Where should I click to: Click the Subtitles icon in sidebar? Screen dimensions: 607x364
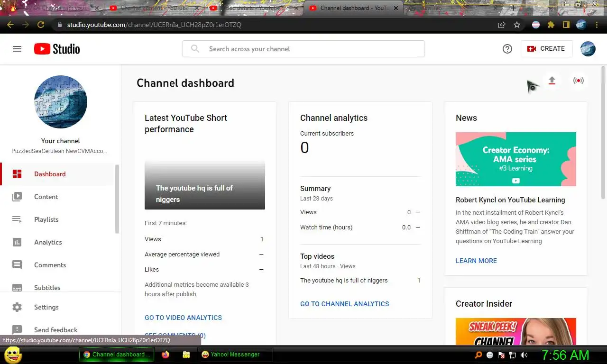click(17, 288)
